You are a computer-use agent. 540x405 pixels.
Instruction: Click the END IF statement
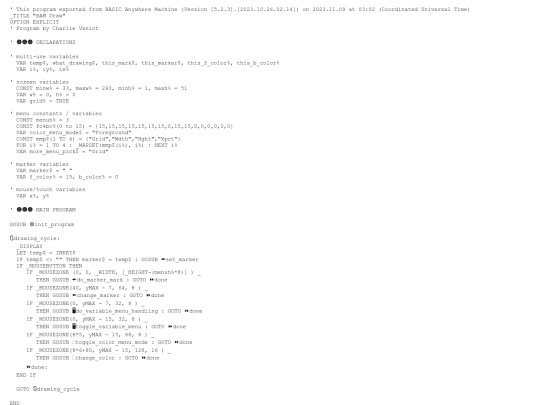point(26,375)
